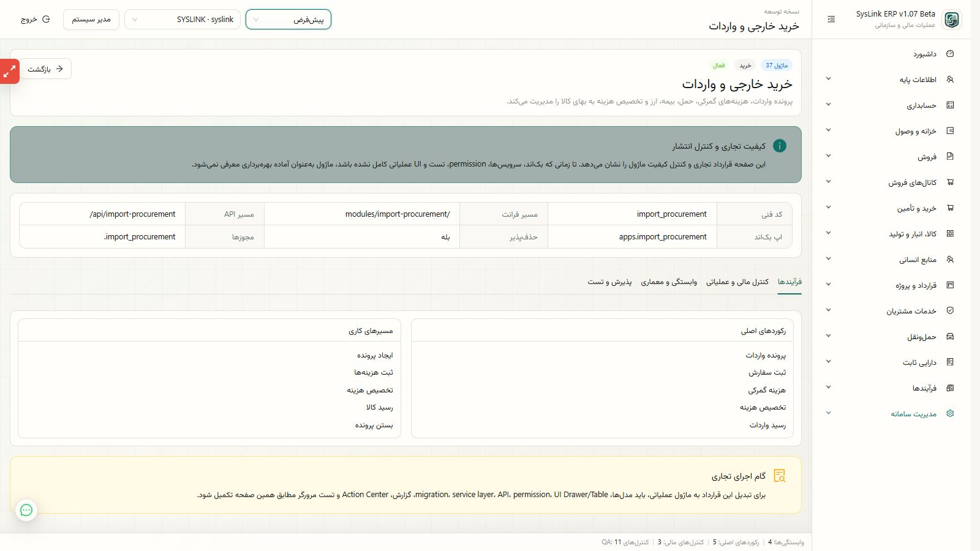Screen dimensions: 980x551
Task: Switch to پذیرش و تست tab
Action: pyautogui.click(x=609, y=282)
